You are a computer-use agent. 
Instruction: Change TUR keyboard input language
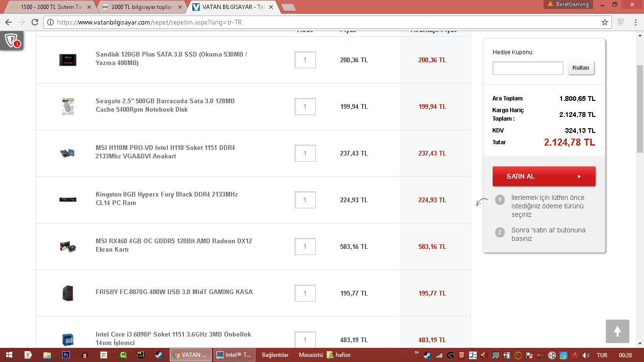(x=602, y=355)
